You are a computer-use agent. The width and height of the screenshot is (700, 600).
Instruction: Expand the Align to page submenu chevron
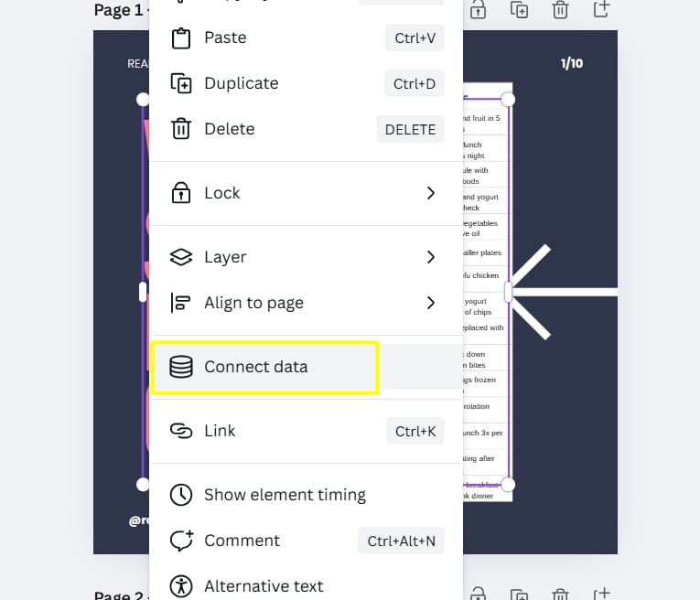point(430,303)
